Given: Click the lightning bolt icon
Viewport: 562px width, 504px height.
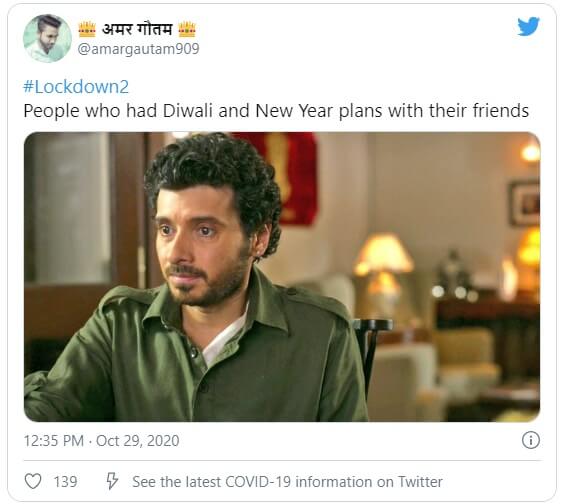Looking at the screenshot, I should click(x=112, y=481).
